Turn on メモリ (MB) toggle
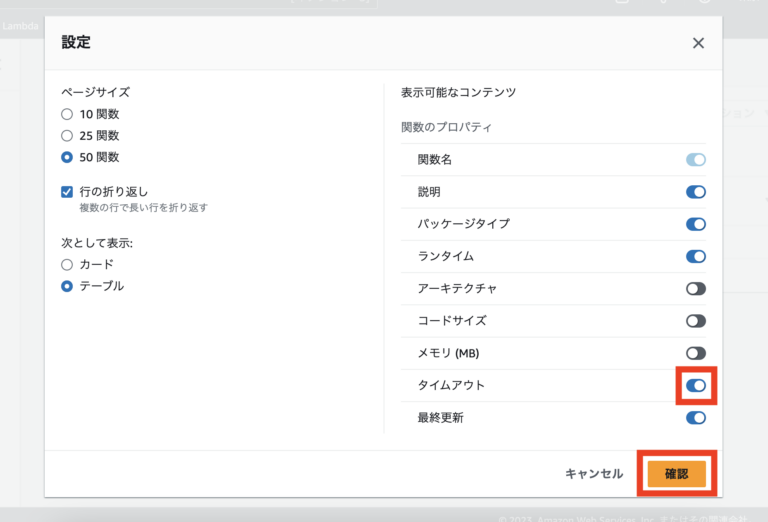This screenshot has width=768, height=522. pyautogui.click(x=695, y=353)
